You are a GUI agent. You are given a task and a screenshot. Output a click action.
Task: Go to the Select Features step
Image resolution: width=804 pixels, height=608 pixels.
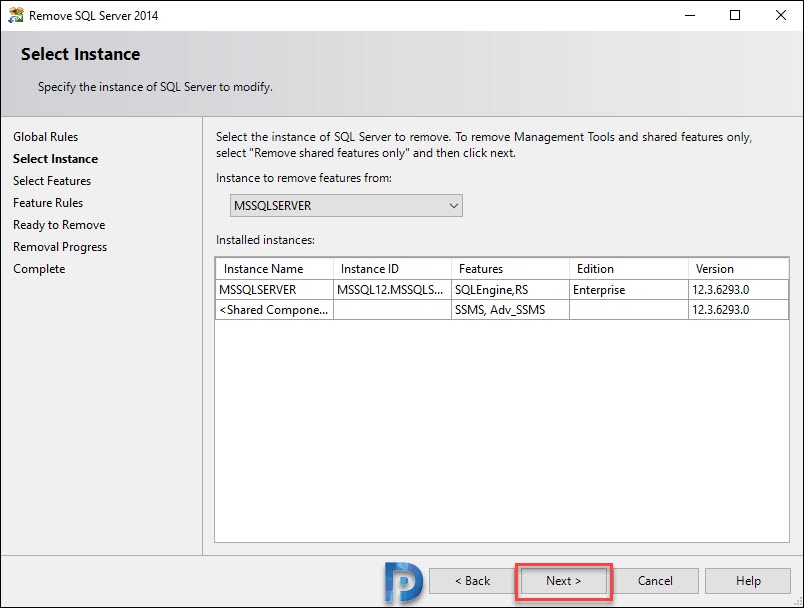click(52, 181)
